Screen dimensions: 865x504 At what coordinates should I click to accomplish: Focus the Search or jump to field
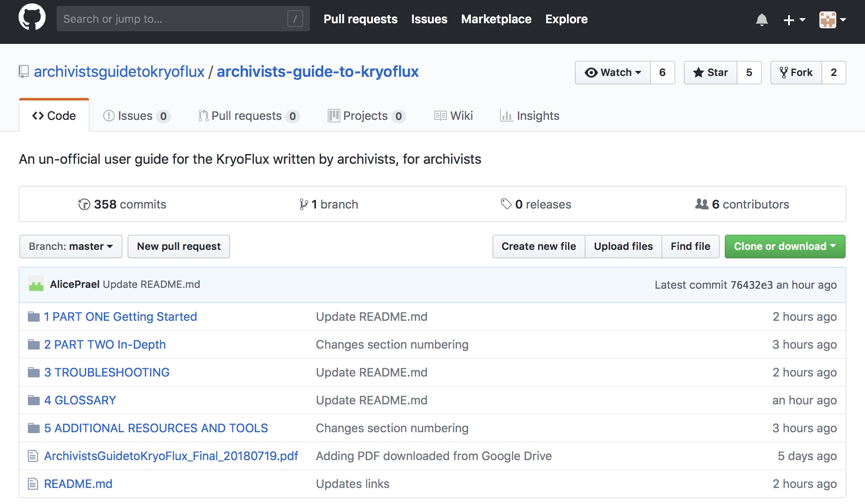click(x=183, y=19)
